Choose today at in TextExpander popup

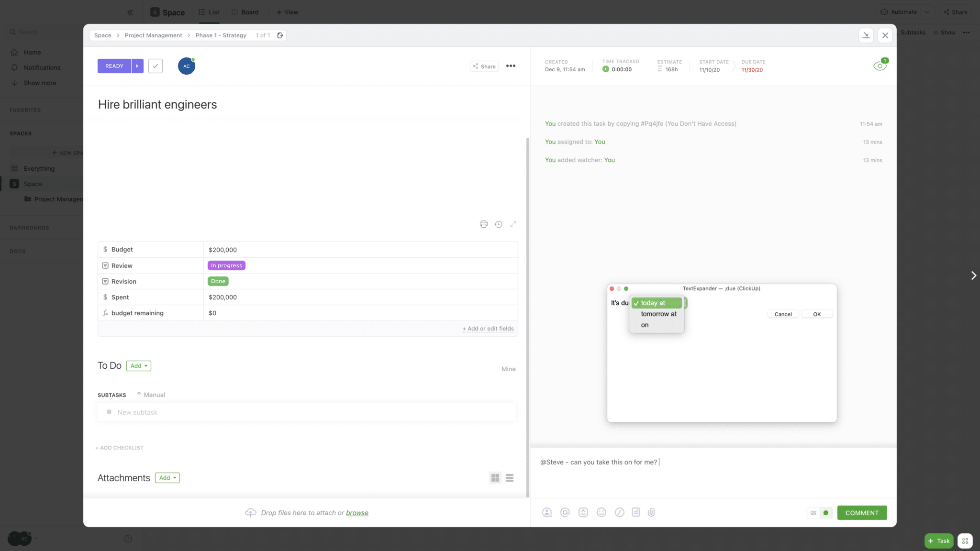pyautogui.click(x=657, y=303)
